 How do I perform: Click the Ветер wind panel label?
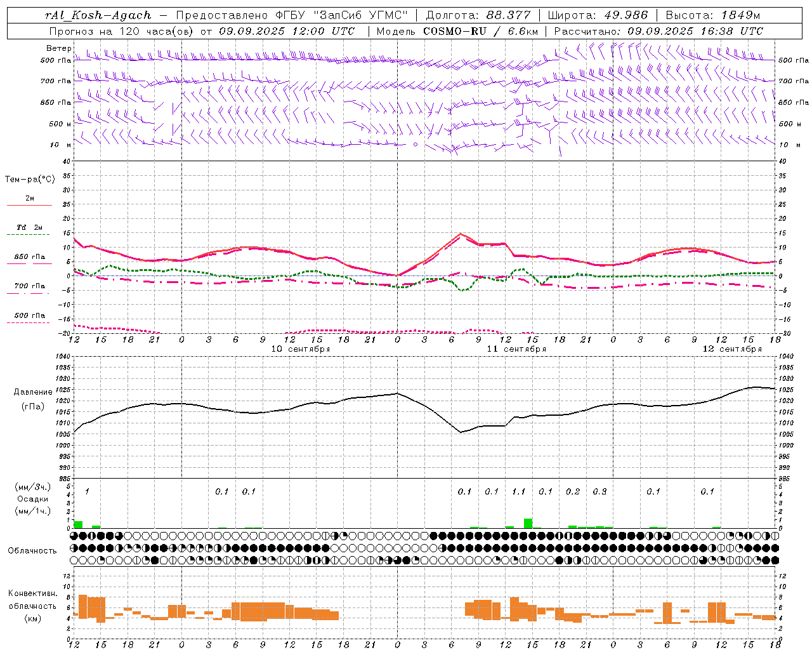tap(59, 48)
